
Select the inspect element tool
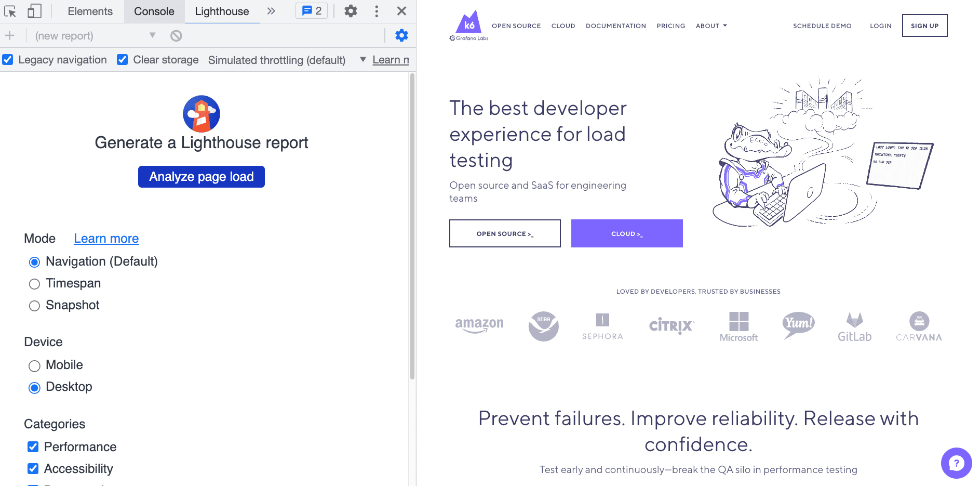(9, 10)
